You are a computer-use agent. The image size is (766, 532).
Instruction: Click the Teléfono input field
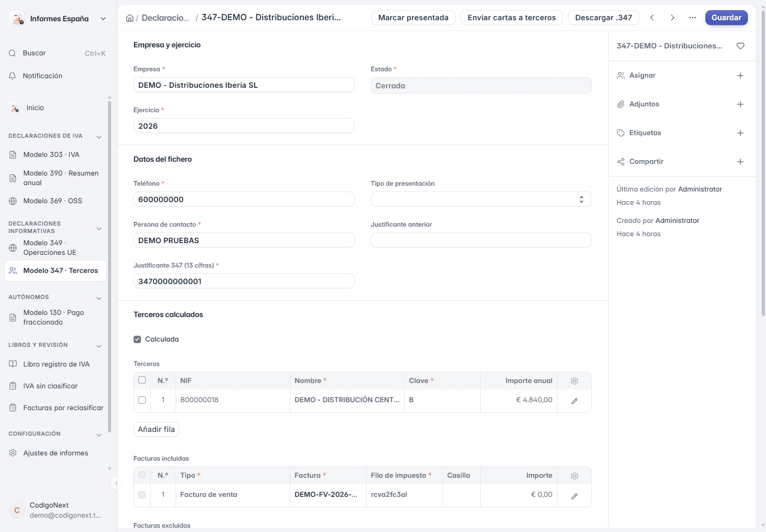[244, 199]
